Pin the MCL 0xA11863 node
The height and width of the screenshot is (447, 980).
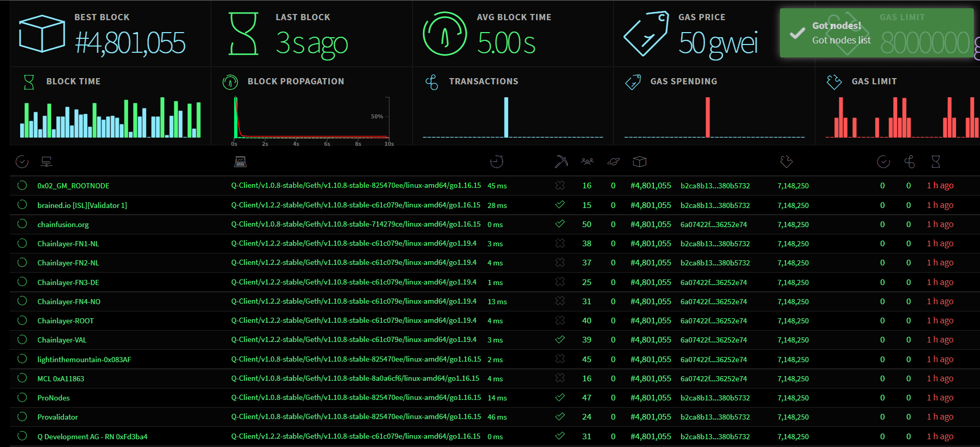click(22, 378)
